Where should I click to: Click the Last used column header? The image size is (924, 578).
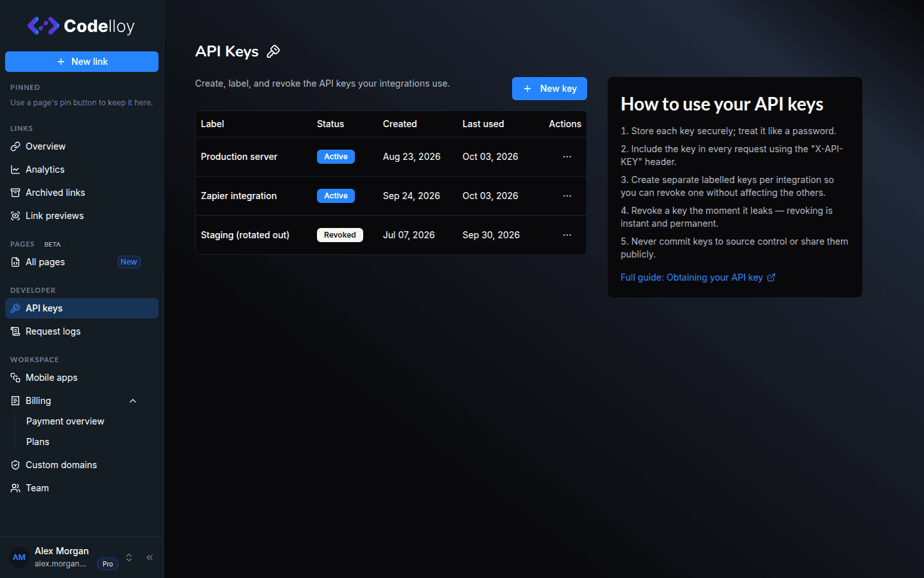tap(483, 124)
